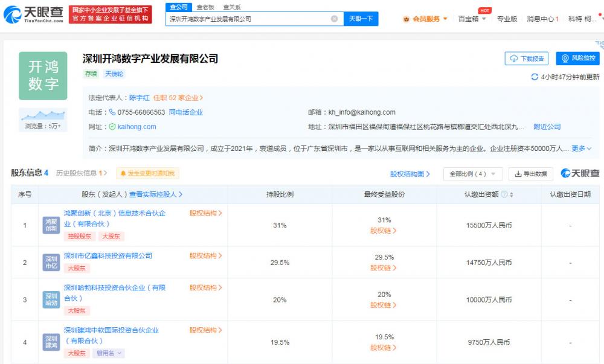Click the 导出数据 export button
604x364 pixels.
click(531, 174)
